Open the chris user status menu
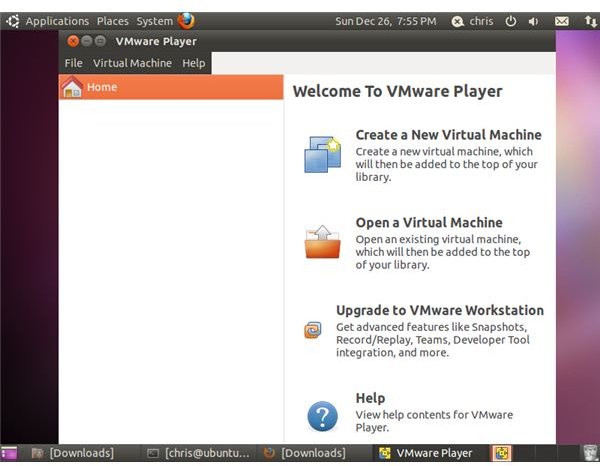The height and width of the screenshot is (466, 600). 473,21
